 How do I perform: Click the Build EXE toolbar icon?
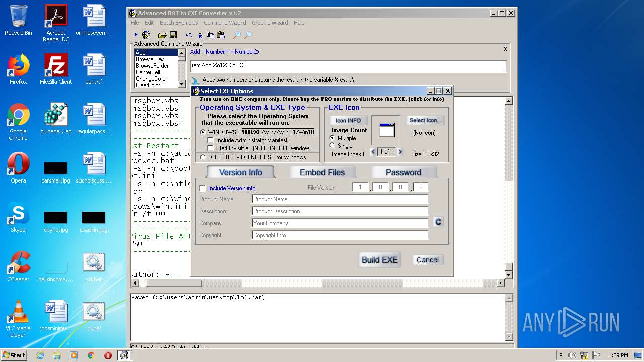(x=146, y=35)
